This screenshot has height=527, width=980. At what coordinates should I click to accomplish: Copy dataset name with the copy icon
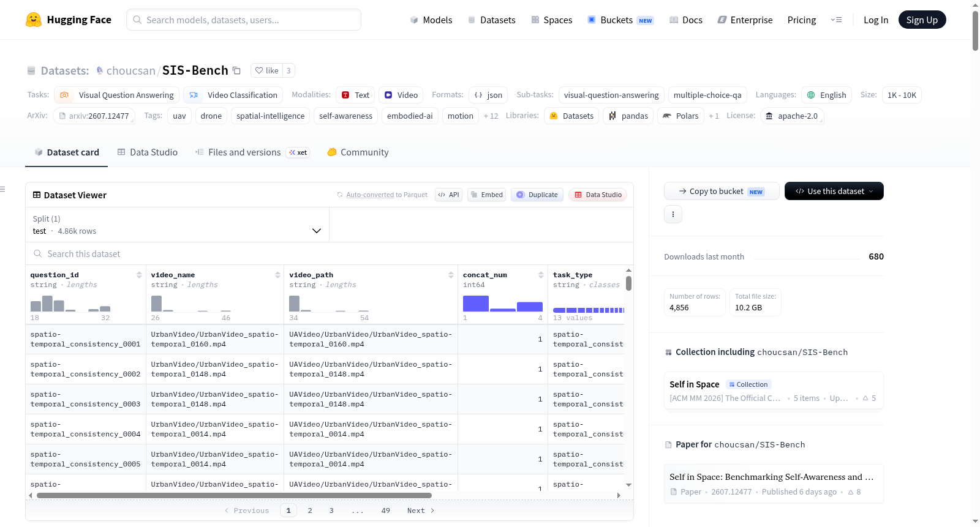[x=236, y=70]
